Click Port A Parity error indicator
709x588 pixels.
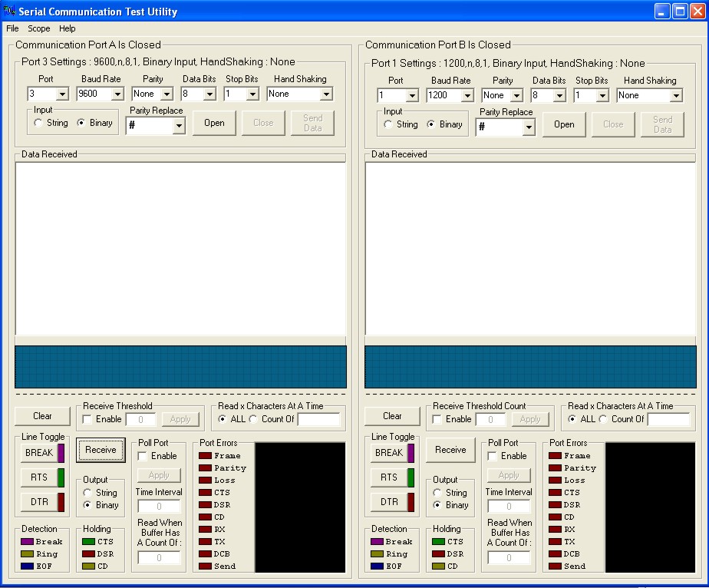tap(206, 467)
